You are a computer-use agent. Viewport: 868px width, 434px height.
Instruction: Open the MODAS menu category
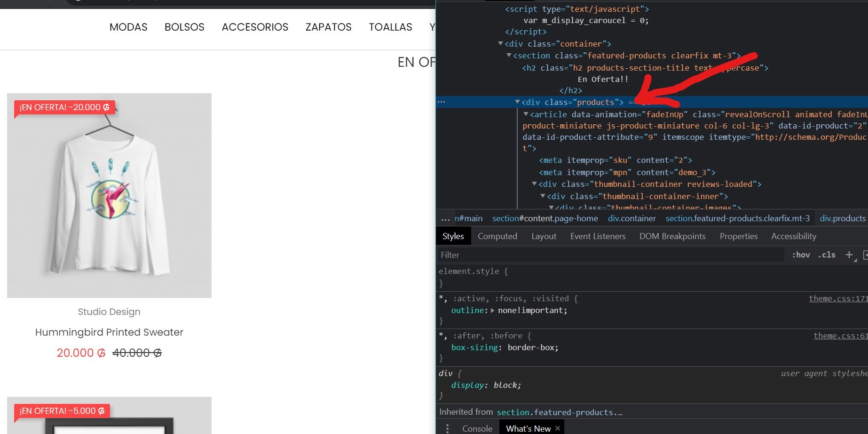tap(128, 27)
